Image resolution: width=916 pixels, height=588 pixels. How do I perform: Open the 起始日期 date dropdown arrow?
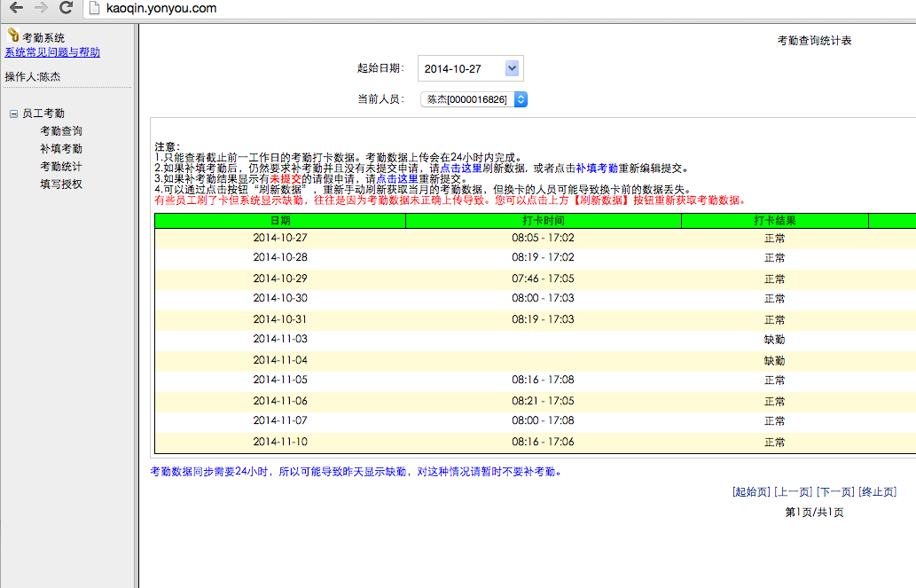[x=512, y=68]
